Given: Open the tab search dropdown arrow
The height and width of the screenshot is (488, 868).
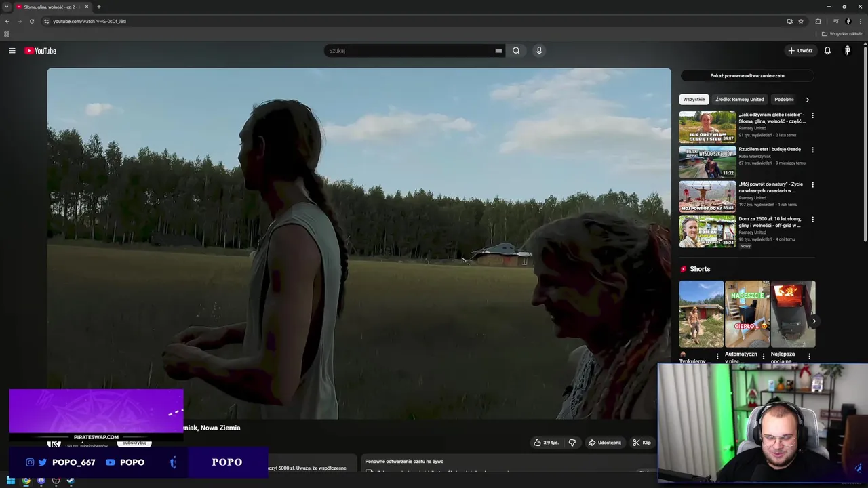Looking at the screenshot, I should point(6,7).
